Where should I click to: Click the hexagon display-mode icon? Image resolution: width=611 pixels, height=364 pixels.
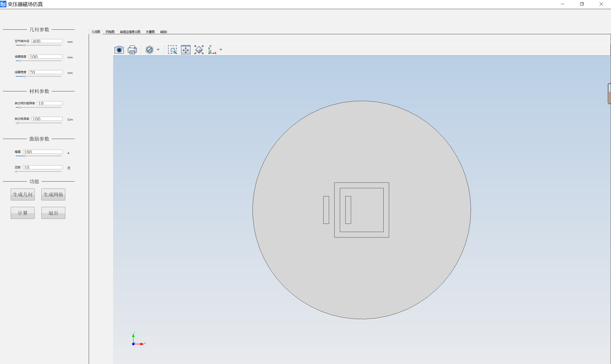[x=149, y=50]
